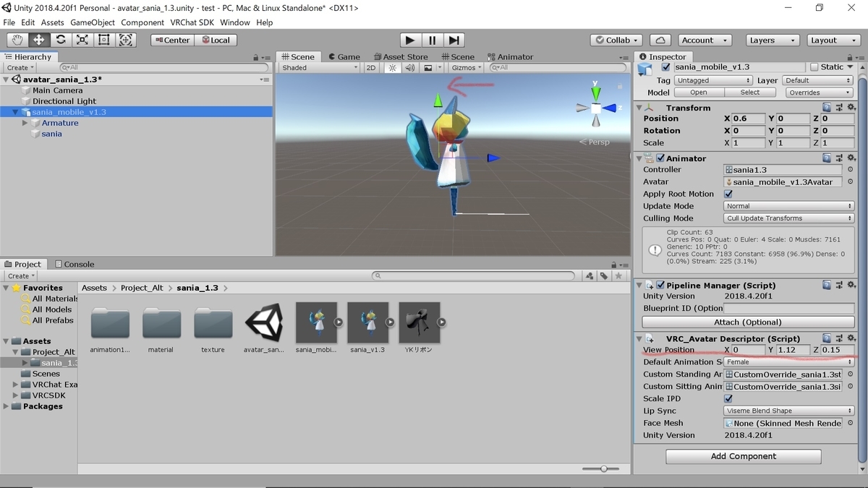
Task: Open the VRChat SDK menu
Action: (x=192, y=22)
